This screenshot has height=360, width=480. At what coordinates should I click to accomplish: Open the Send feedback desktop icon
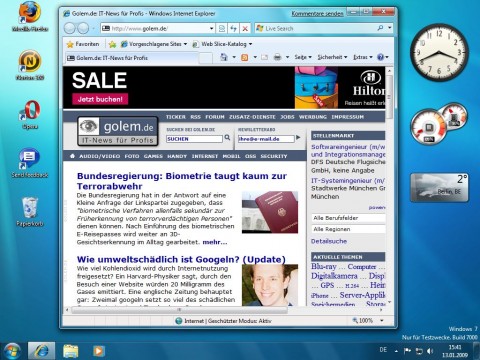click(30, 163)
